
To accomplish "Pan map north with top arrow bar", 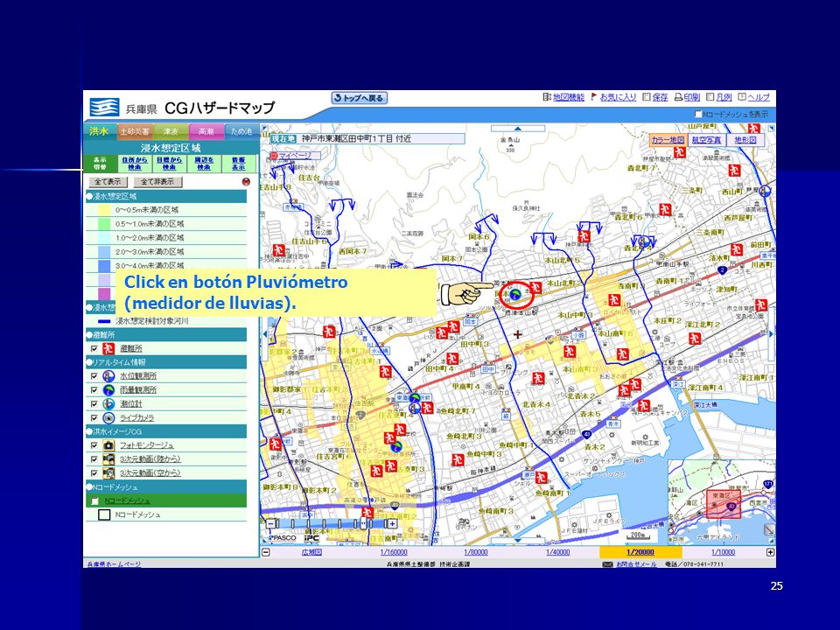I will tap(517, 129).
